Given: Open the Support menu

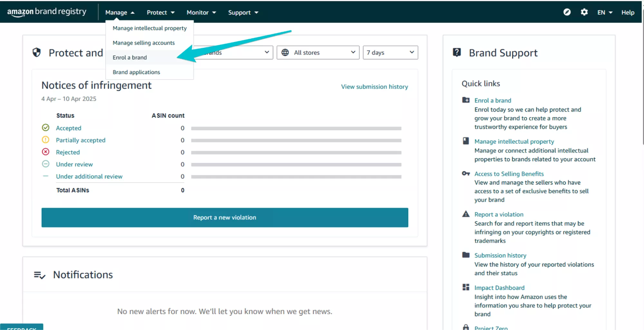Looking at the screenshot, I should pyautogui.click(x=243, y=13).
